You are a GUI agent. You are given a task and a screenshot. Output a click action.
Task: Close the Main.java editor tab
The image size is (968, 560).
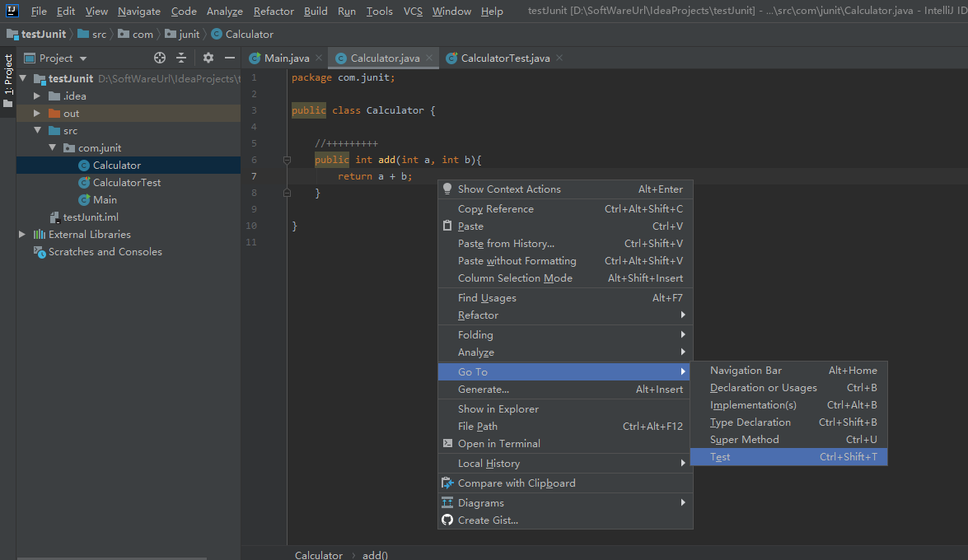319,58
